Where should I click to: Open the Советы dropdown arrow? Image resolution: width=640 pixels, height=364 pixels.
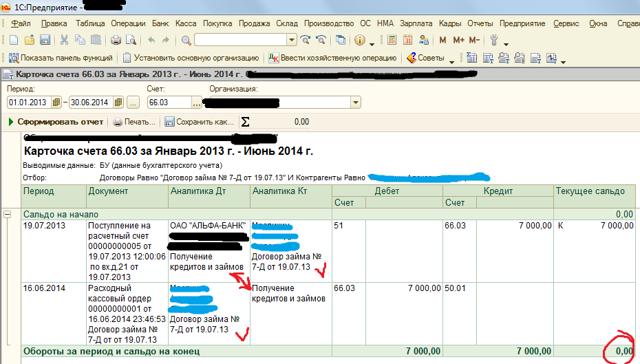(x=452, y=60)
